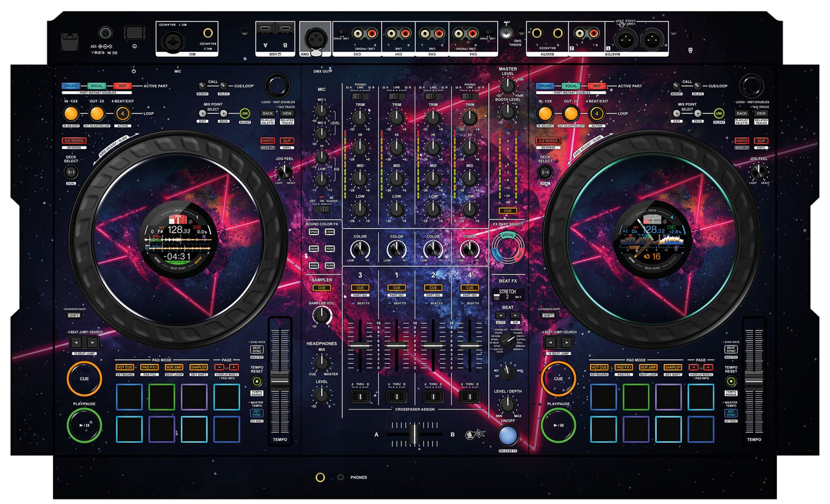This screenshot has width=830, height=504.
Task: Select PAD FX1 pad mode on left deck
Action: click(x=150, y=367)
